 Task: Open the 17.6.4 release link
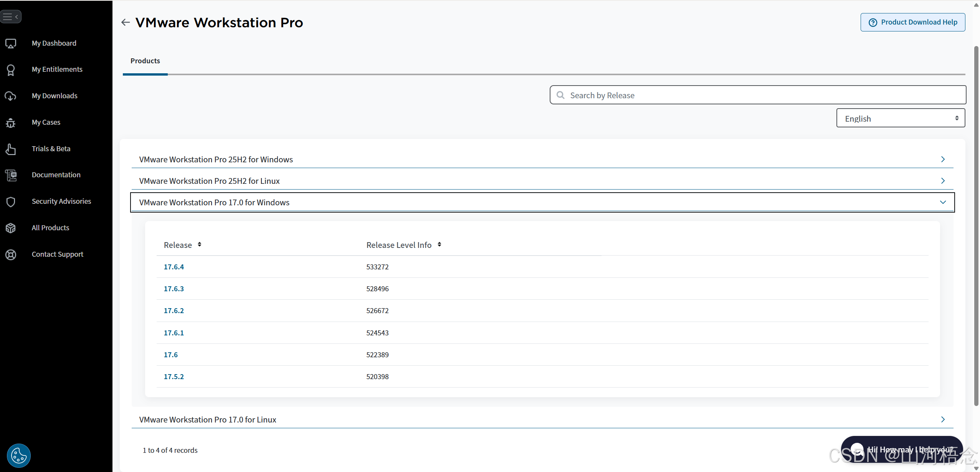click(174, 267)
